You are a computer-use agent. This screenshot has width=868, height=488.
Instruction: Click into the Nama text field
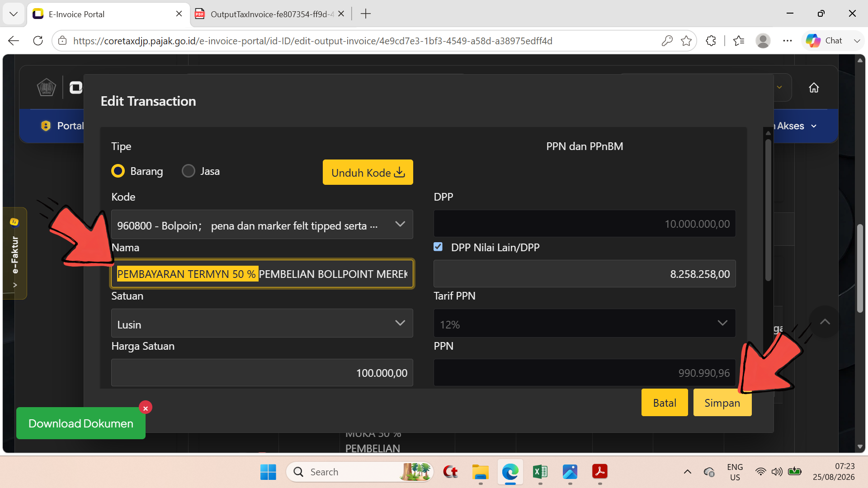pos(262,274)
